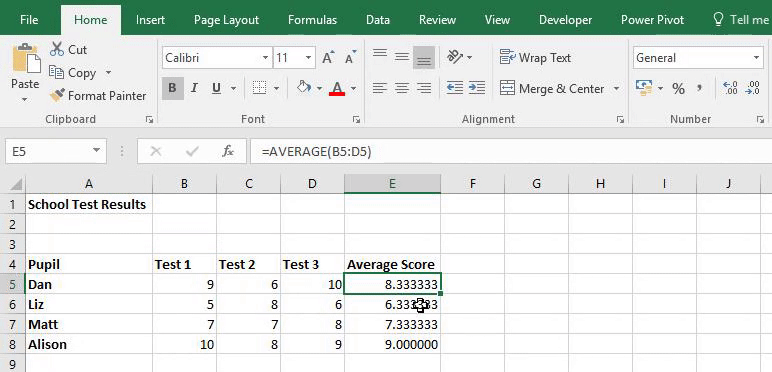The height and width of the screenshot is (372, 772).
Task: Open Font group dialog launcher
Action: (356, 119)
